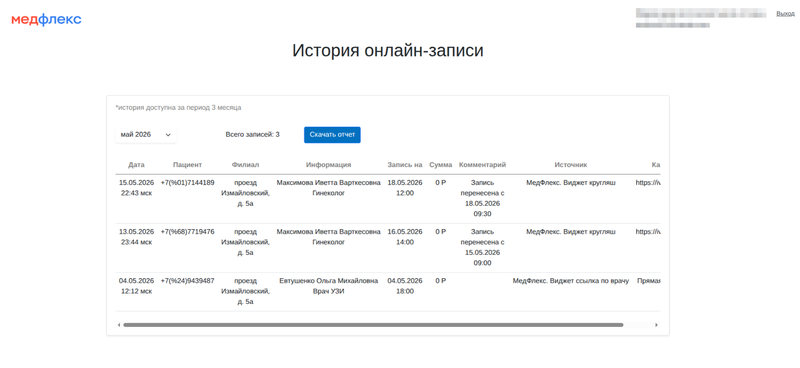
Task: Click the Всего записей: 3 counter
Action: (253, 135)
